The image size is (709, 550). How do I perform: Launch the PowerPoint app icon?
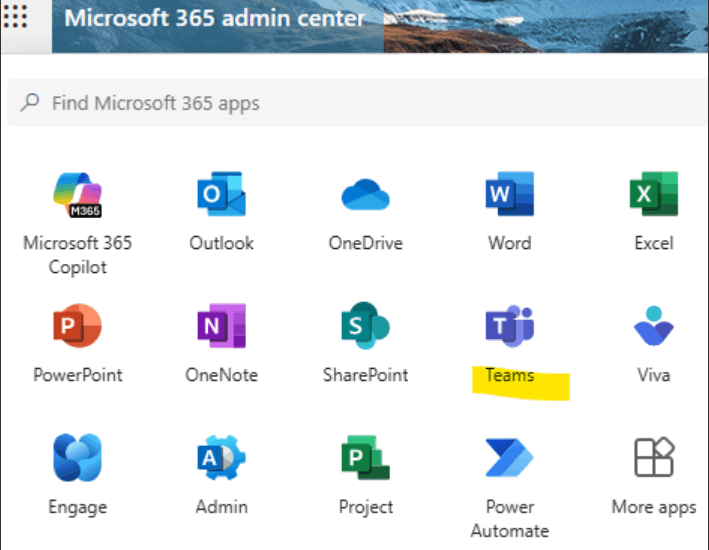point(77,326)
